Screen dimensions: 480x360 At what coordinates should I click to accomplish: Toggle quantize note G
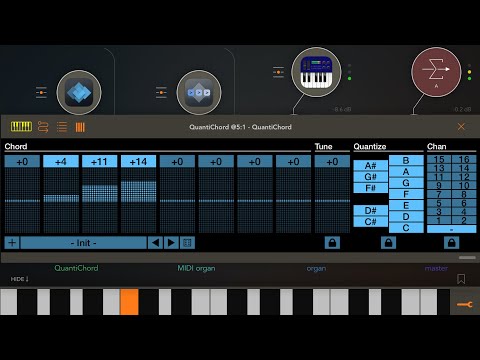point(406,183)
